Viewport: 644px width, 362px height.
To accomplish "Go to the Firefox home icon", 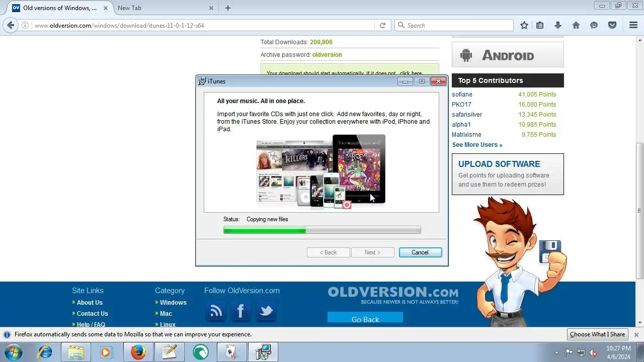I will 576,25.
